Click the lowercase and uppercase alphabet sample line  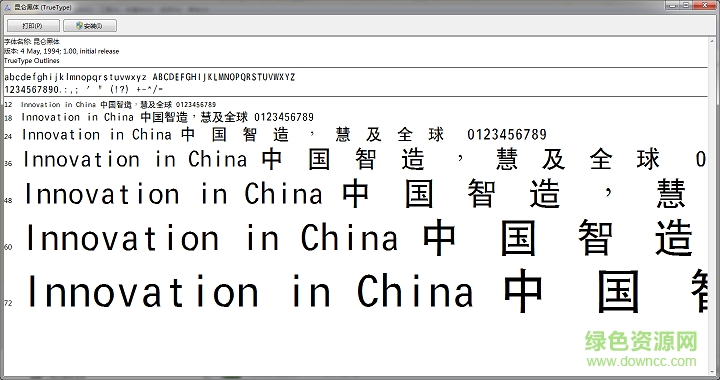click(x=150, y=77)
